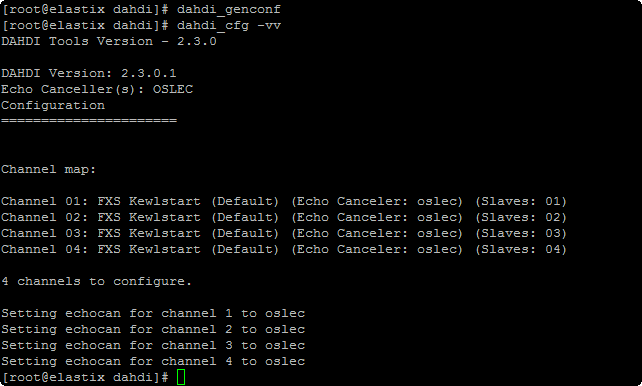The width and height of the screenshot is (642, 386).
Task: Click (Slaves: 01) on the Channel 01 row
Action: [x=521, y=201]
